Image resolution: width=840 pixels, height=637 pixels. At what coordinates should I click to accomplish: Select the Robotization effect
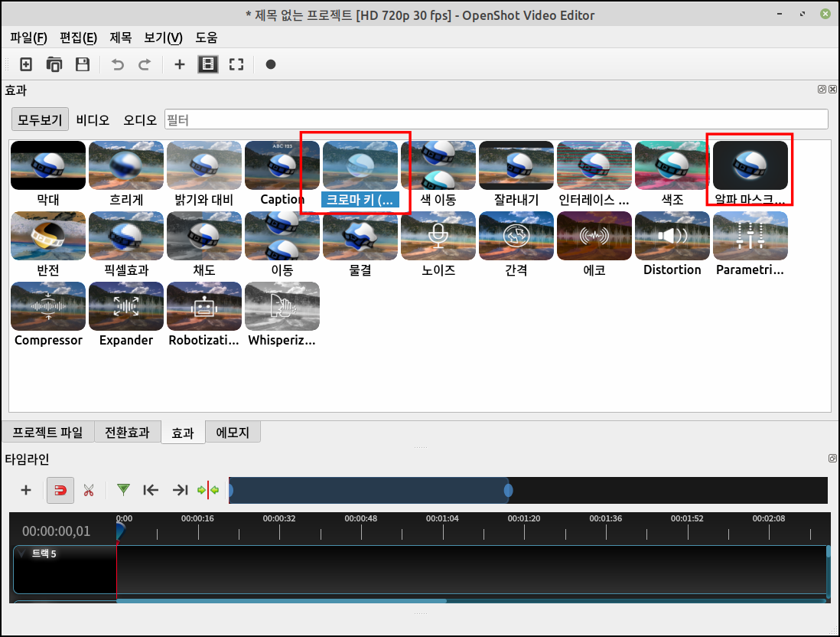tap(204, 314)
